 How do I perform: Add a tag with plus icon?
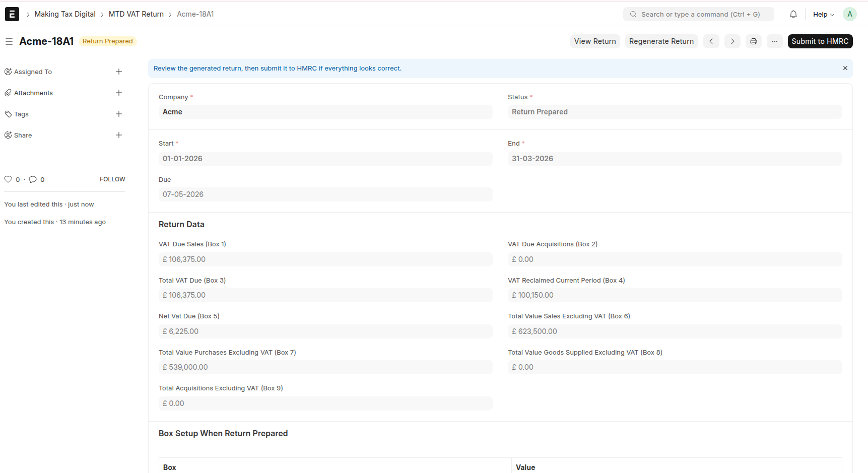coord(119,114)
